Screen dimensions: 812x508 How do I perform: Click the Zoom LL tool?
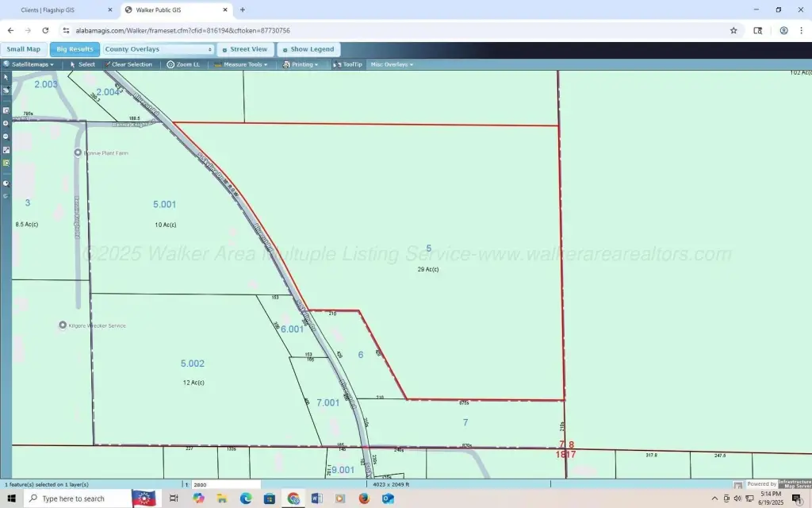pyautogui.click(x=183, y=64)
